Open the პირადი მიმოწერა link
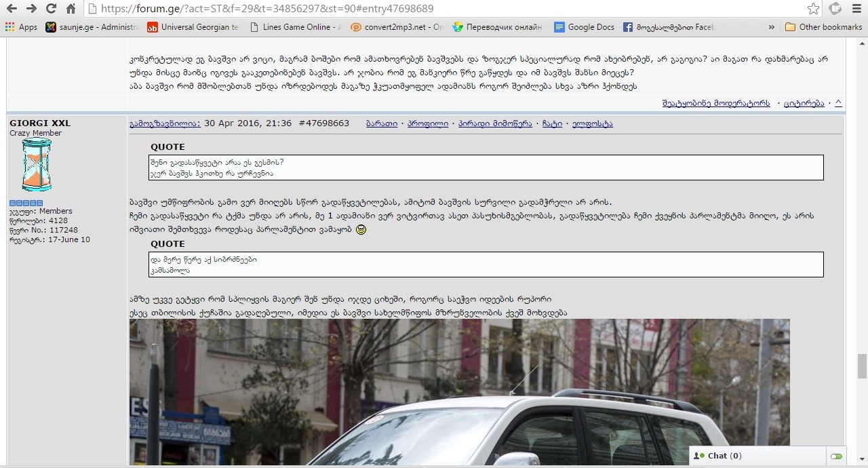Image resolution: width=868 pixels, height=468 pixels. [495, 123]
